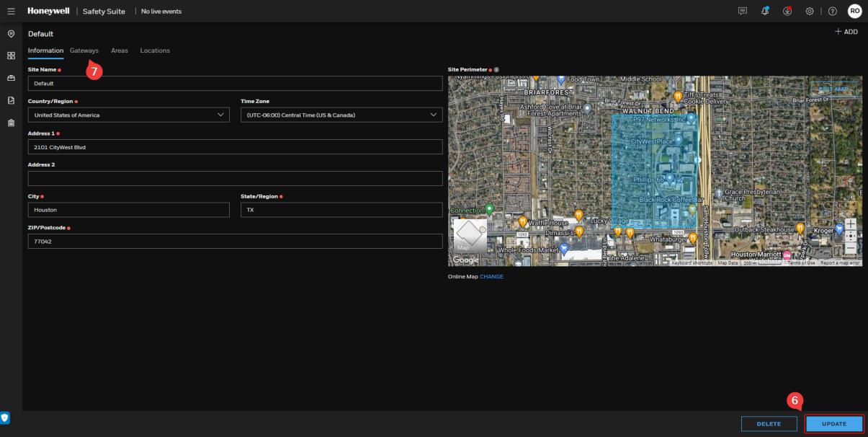Open the notifications bell
This screenshot has width=868, height=437.
click(765, 11)
